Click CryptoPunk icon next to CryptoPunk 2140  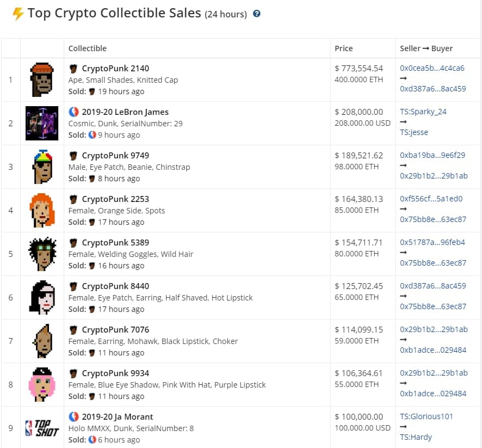pos(74,69)
